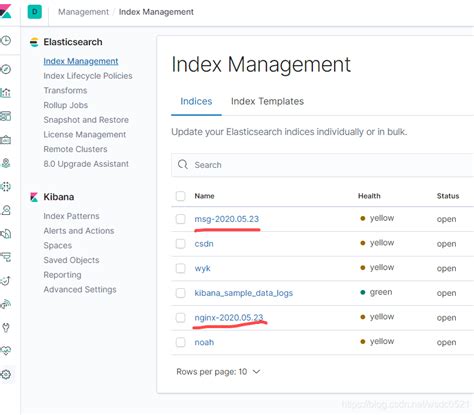Open the Management gear icon
Image resolution: width=474 pixels, height=415 pixels.
point(6,374)
